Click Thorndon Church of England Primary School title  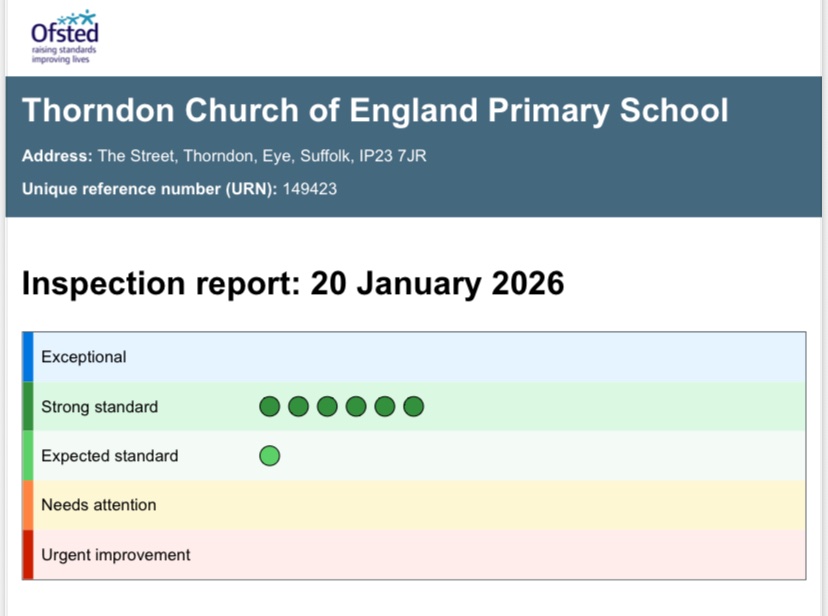click(x=375, y=110)
